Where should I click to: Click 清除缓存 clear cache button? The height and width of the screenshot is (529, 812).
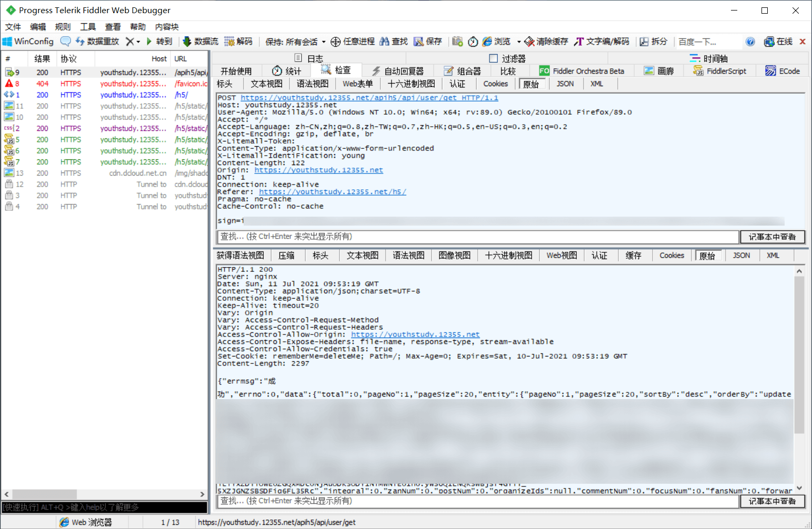pyautogui.click(x=546, y=41)
